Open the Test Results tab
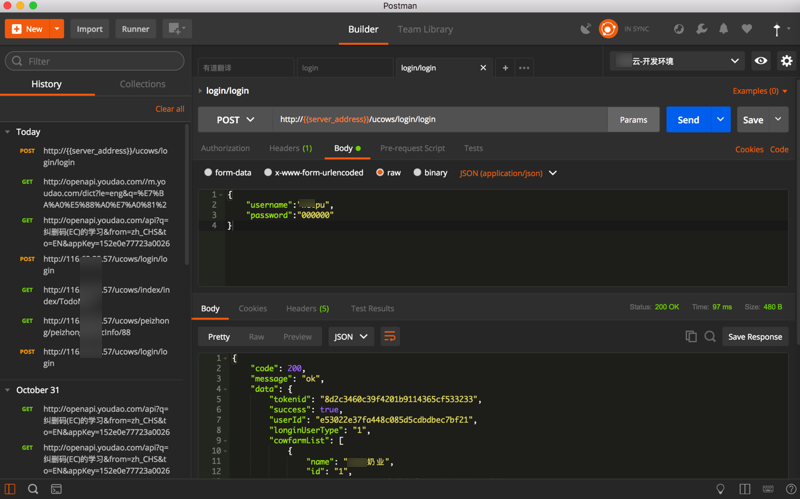800x499 pixels. (372, 308)
